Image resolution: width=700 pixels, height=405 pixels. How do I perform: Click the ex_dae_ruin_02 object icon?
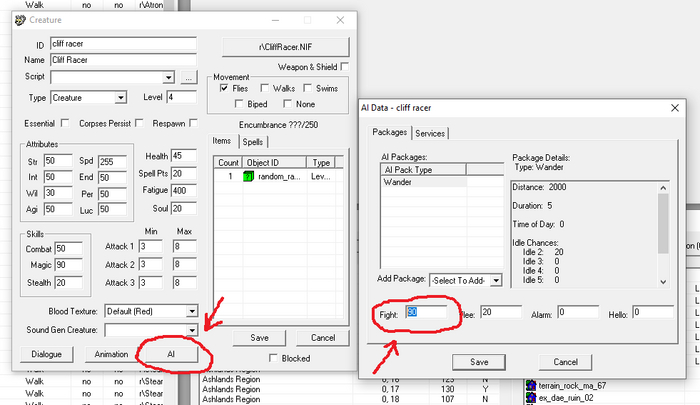(x=530, y=397)
